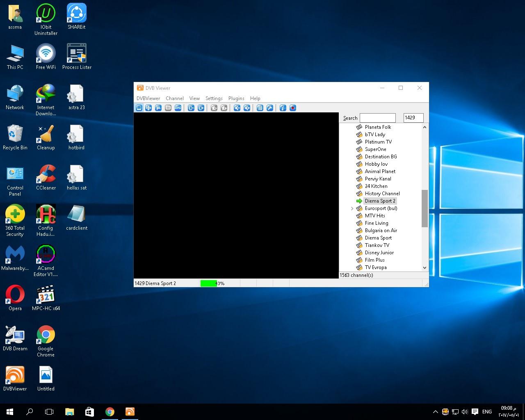Click the channel list scroll up arrow

click(425, 127)
